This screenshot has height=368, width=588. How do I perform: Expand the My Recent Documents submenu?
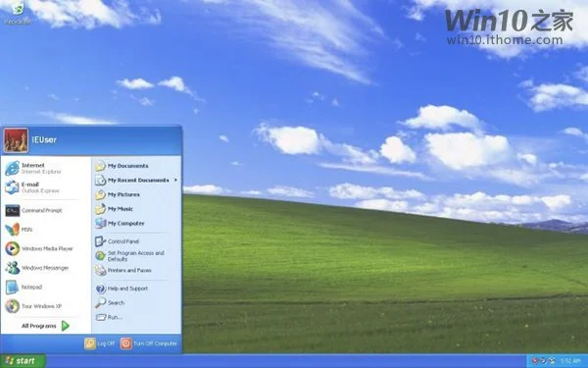pos(136,181)
